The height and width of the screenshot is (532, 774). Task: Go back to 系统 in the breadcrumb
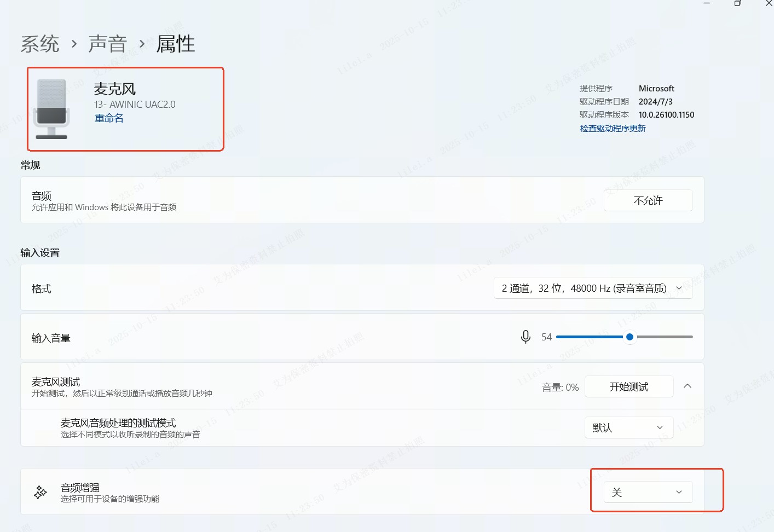point(40,44)
